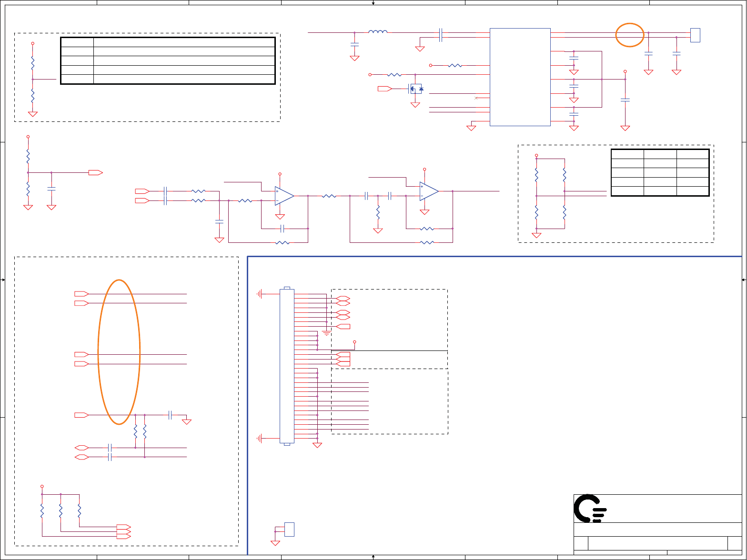The image size is (747, 560).
Task: Select the left op-amp triangle
Action: 284,195
